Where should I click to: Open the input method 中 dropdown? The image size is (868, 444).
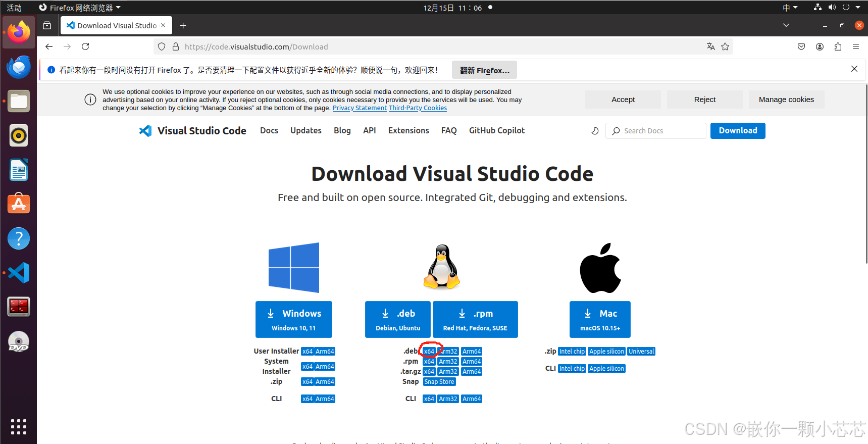coord(790,8)
